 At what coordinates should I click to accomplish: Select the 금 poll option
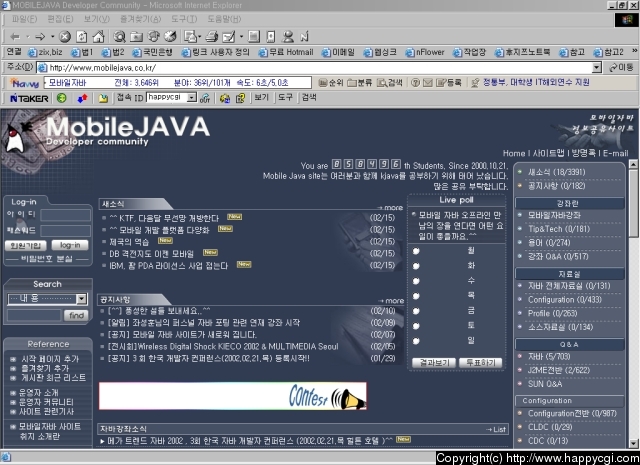pos(416,311)
